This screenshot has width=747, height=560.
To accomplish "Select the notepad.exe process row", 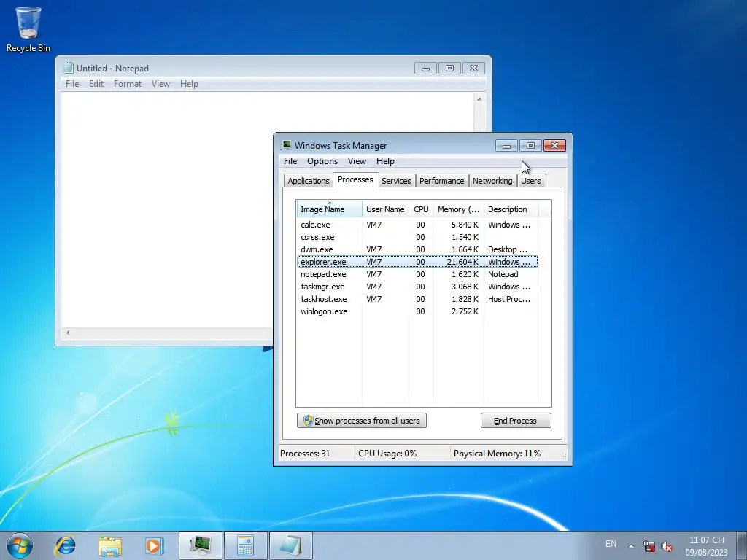I will click(x=417, y=274).
